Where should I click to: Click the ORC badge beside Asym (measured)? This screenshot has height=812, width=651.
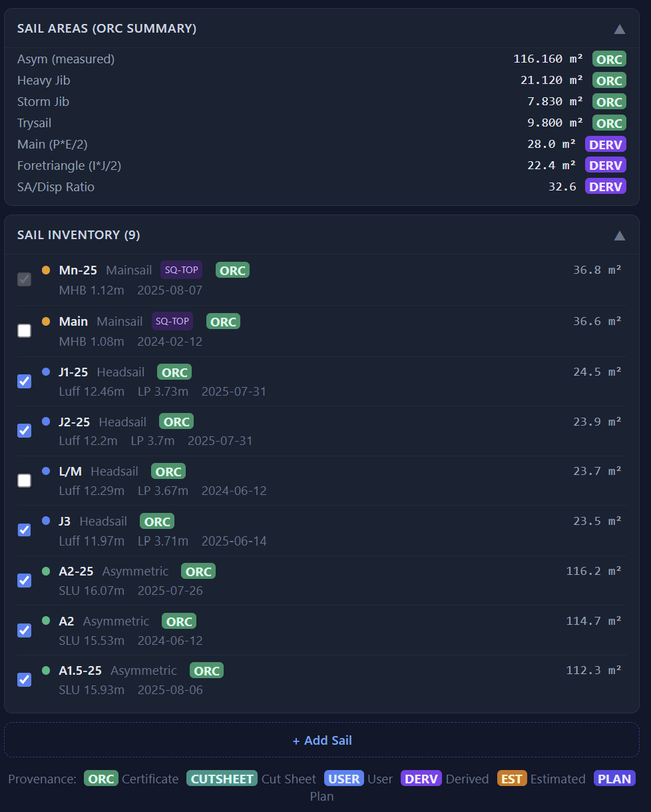click(x=608, y=59)
